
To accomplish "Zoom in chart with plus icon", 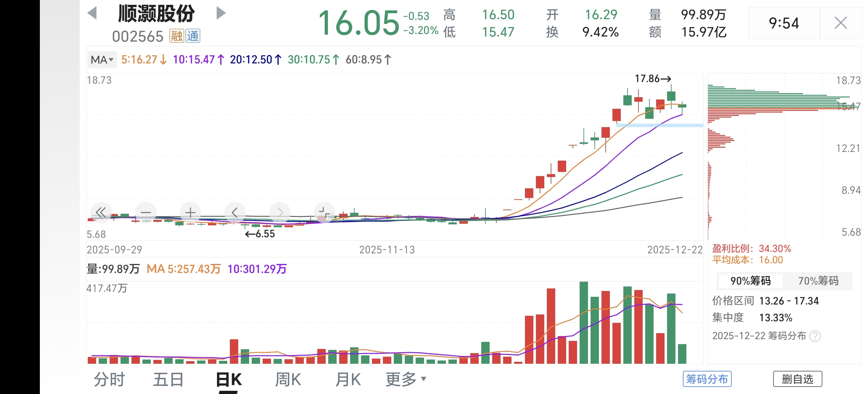I will coord(190,212).
